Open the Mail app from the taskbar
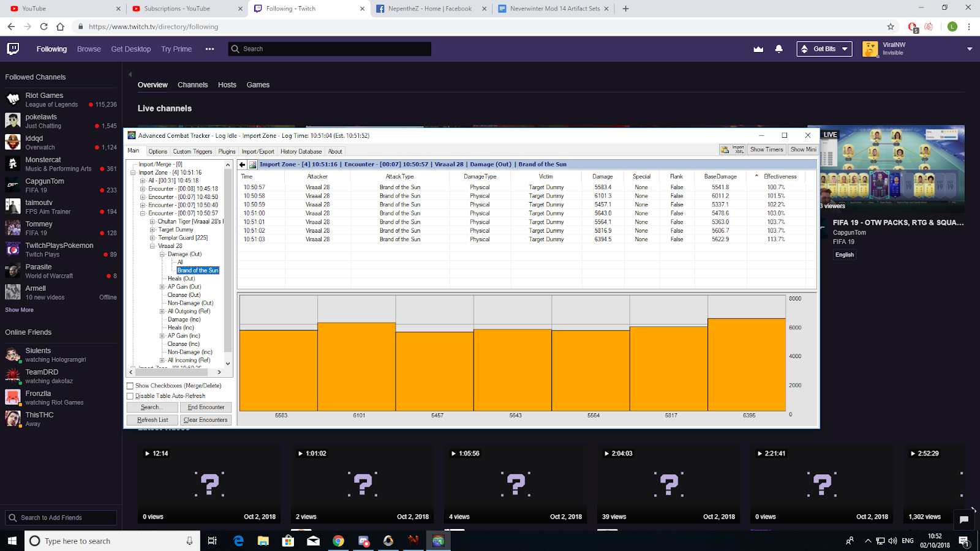The image size is (980, 551). click(x=313, y=541)
